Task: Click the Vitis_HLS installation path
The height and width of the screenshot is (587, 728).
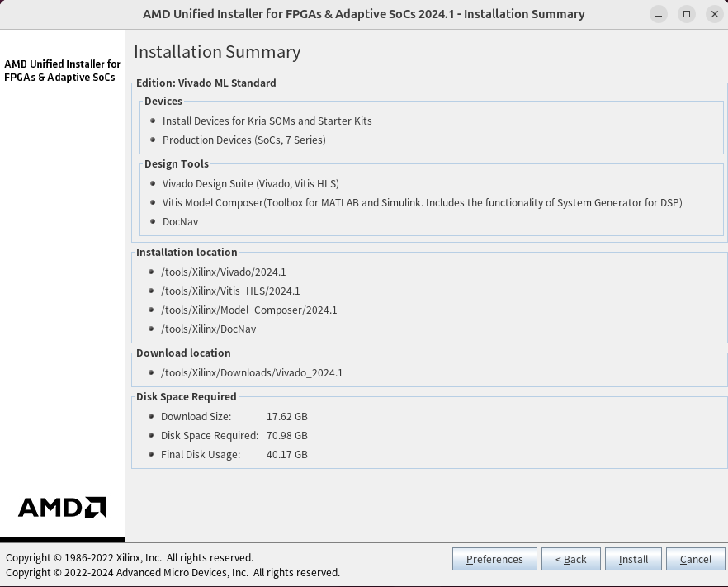Action: coord(230,291)
